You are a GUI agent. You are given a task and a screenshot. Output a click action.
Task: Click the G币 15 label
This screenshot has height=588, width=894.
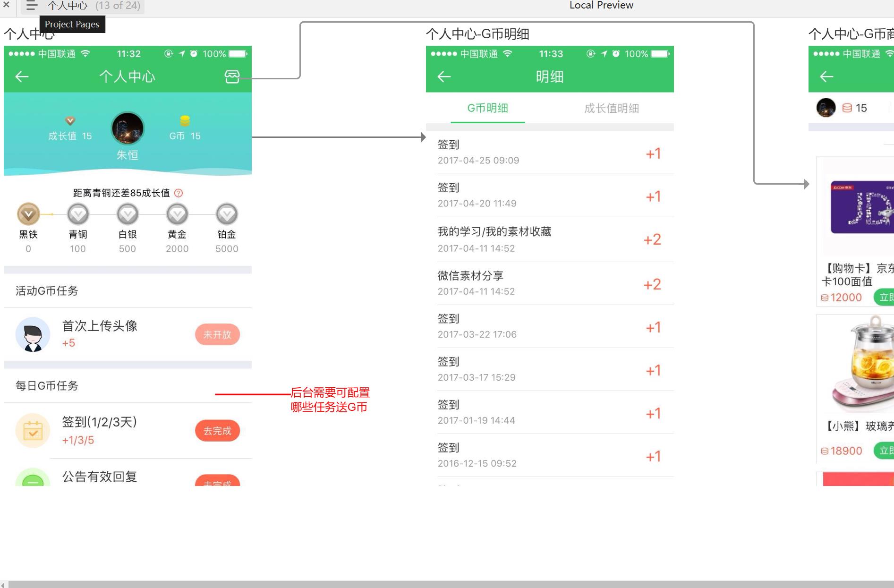[x=185, y=136]
